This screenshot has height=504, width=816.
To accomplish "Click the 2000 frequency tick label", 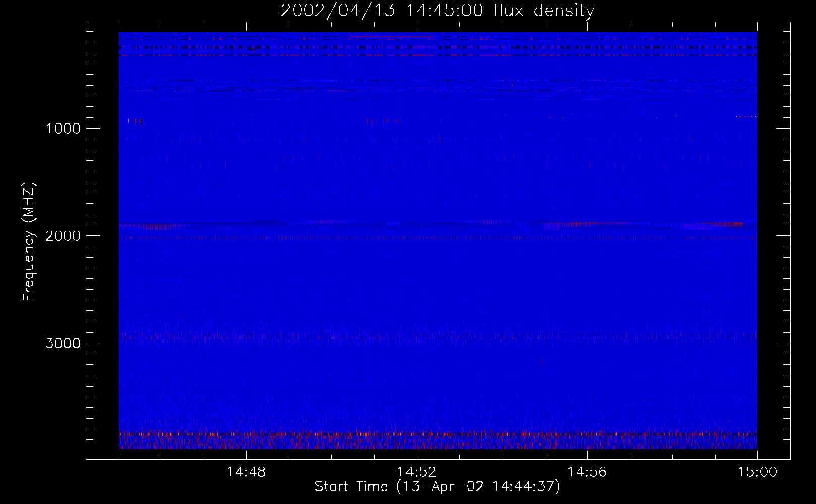I will click(x=63, y=236).
